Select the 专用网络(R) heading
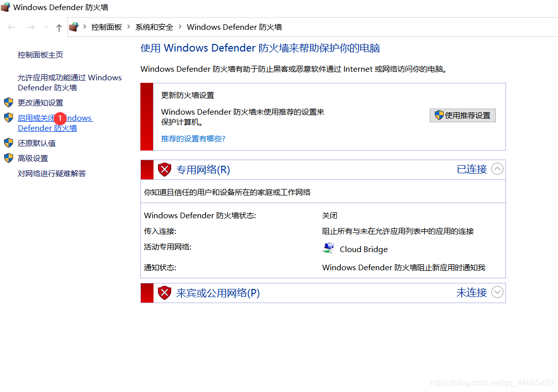Screen dimensions: 558x392 pyautogui.click(x=203, y=170)
